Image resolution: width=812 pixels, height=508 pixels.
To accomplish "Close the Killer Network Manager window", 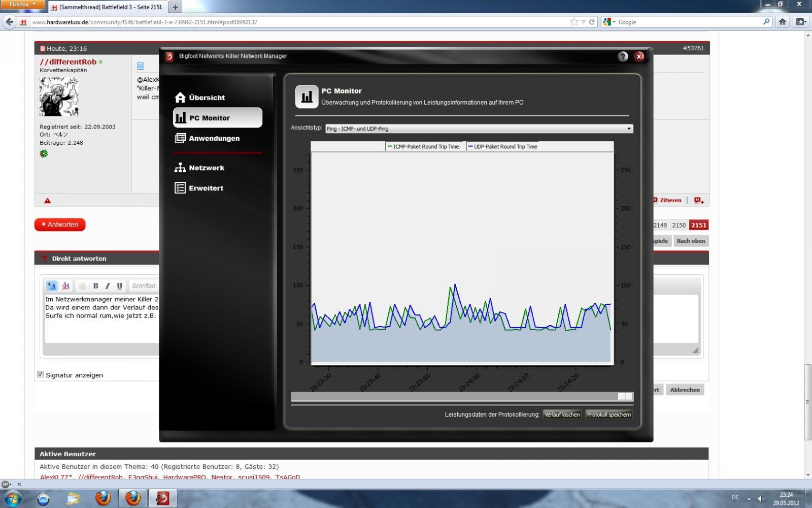I will 639,56.
